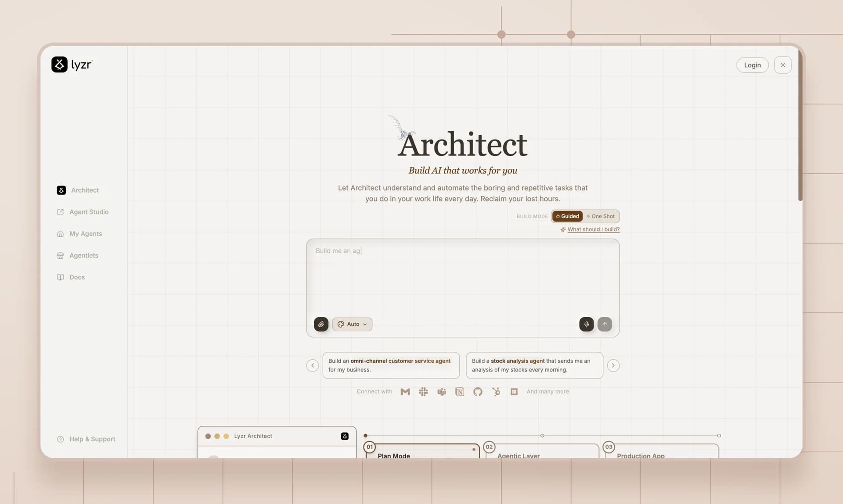The width and height of the screenshot is (843, 504).
Task: Show next suggestion with right arrow
Action: coord(613,365)
